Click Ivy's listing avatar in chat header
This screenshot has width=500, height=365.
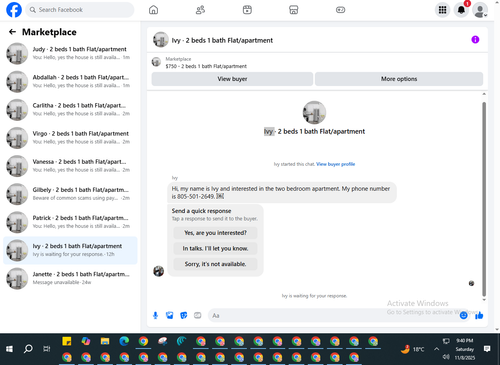click(160, 40)
